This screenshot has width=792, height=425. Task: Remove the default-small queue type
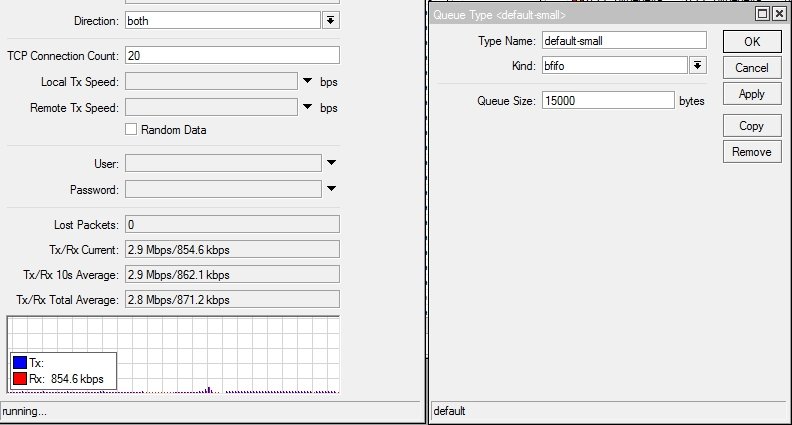tap(751, 152)
